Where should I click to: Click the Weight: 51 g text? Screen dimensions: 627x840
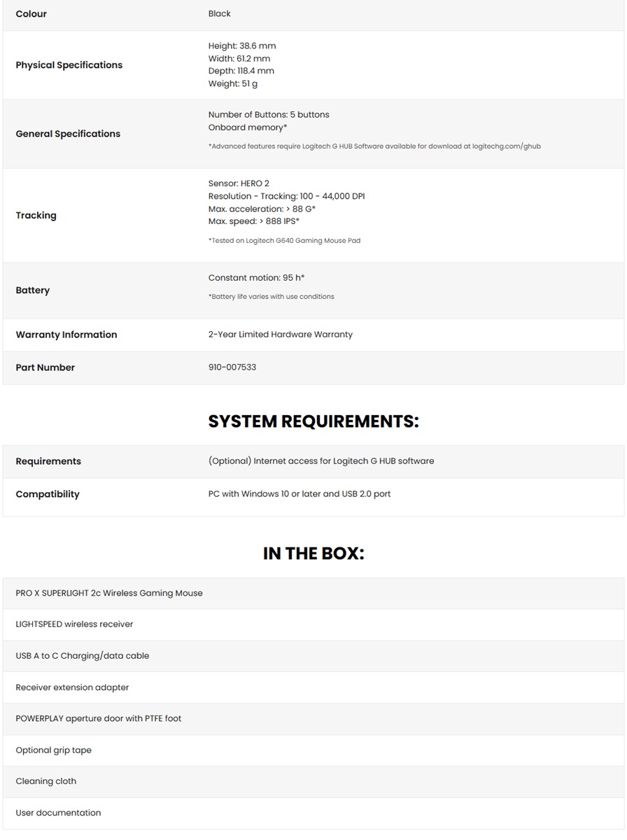click(x=233, y=84)
